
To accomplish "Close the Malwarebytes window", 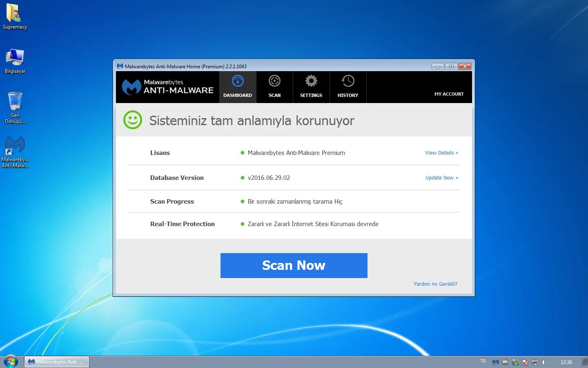I will point(465,66).
